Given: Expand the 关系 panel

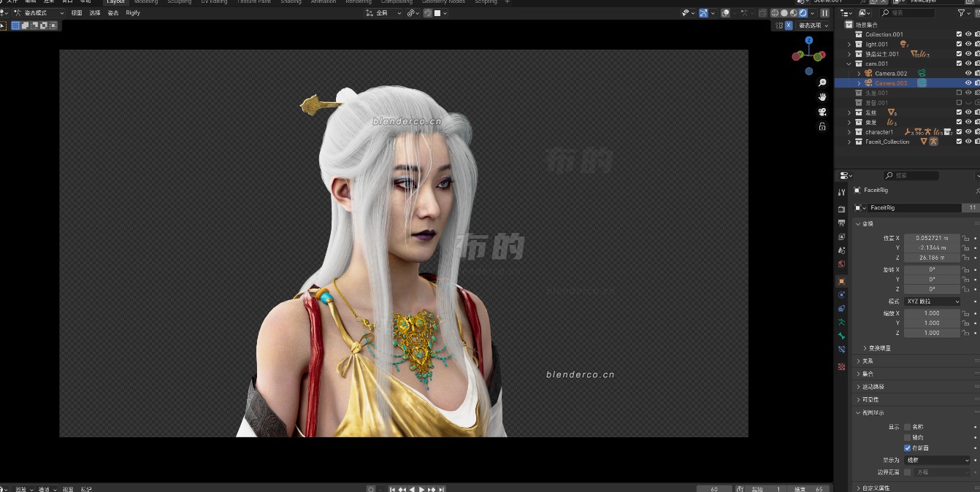Looking at the screenshot, I should click(865, 361).
